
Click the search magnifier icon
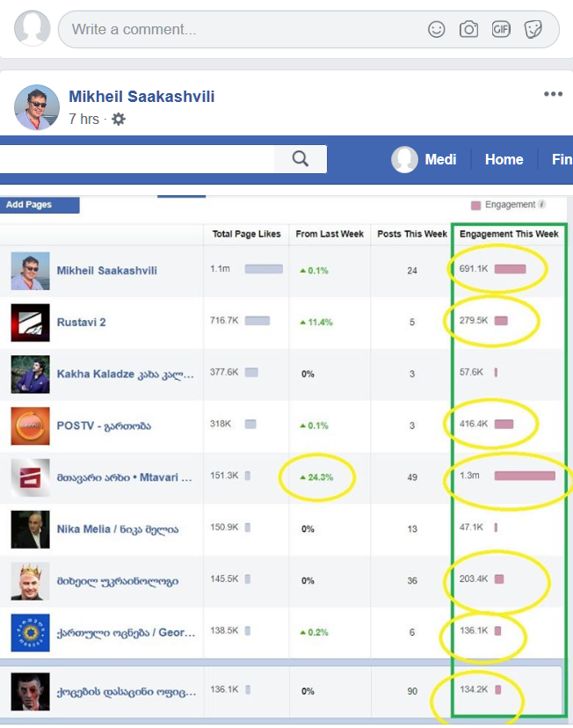pos(301,158)
